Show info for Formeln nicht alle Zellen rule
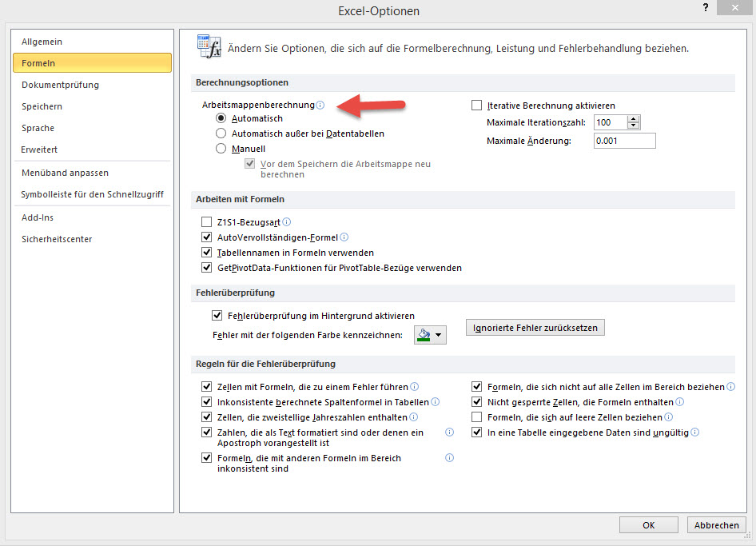756x546 pixels. 731,386
